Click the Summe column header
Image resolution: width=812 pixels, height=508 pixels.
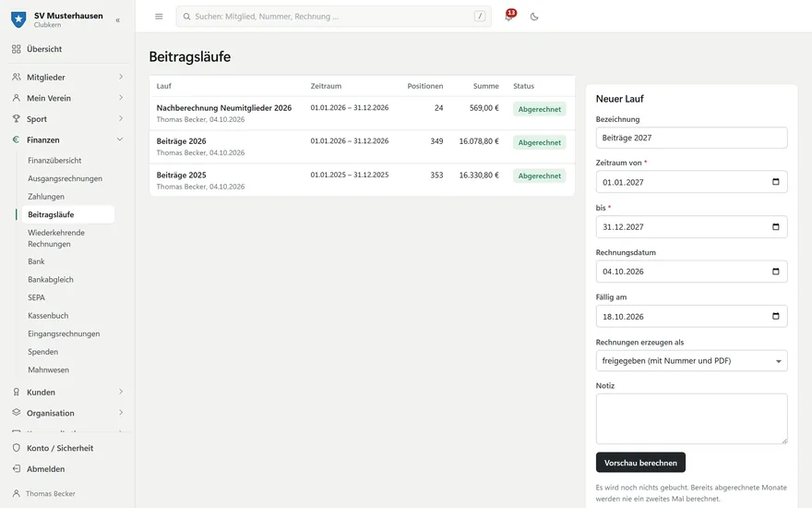coord(485,86)
